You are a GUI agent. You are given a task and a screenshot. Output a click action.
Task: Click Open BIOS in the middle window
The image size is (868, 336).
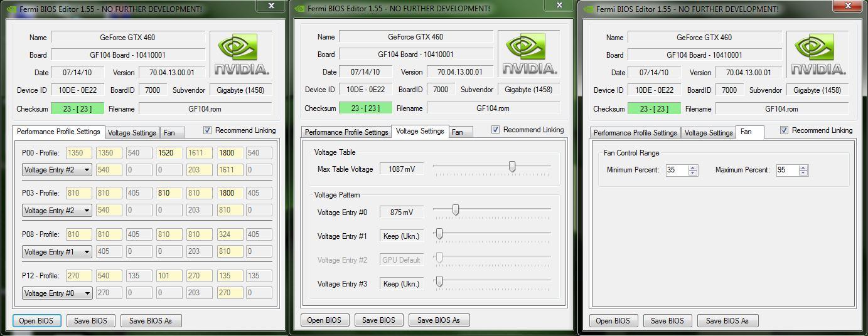tap(324, 320)
